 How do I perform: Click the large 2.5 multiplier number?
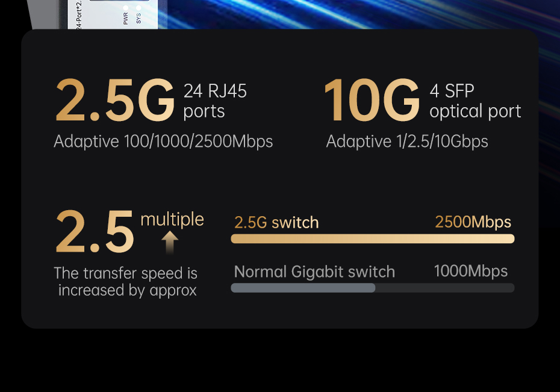pyautogui.click(x=94, y=232)
